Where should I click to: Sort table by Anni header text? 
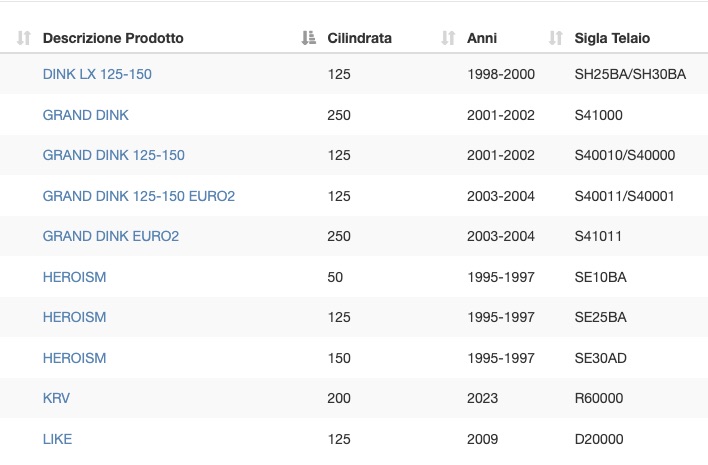(x=482, y=38)
